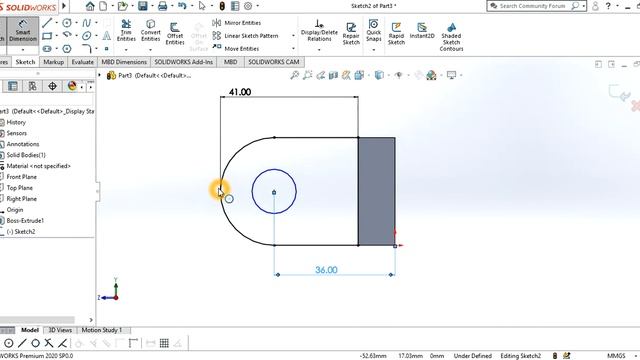Open a file with the Open icon
640x360 pixels.
point(122,6)
